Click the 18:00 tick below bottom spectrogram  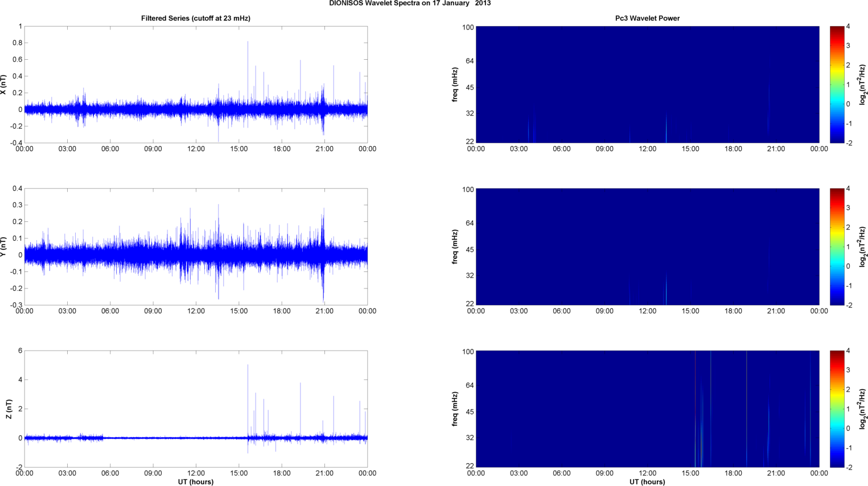(x=733, y=473)
